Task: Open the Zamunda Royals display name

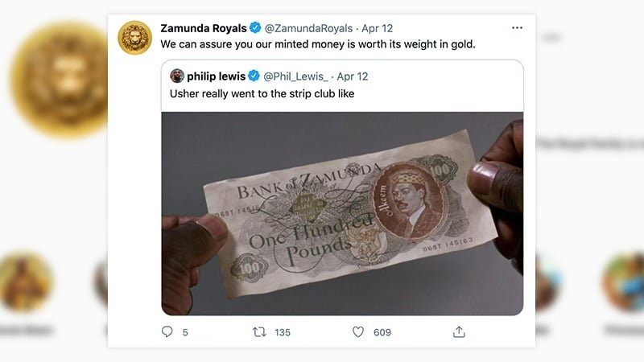Action: [204, 28]
